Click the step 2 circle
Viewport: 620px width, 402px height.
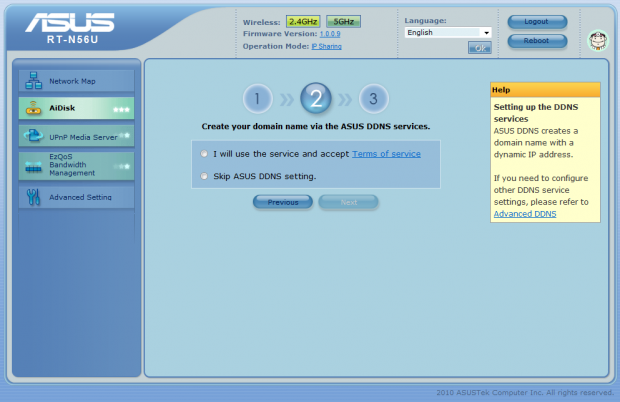pyautogui.click(x=316, y=98)
